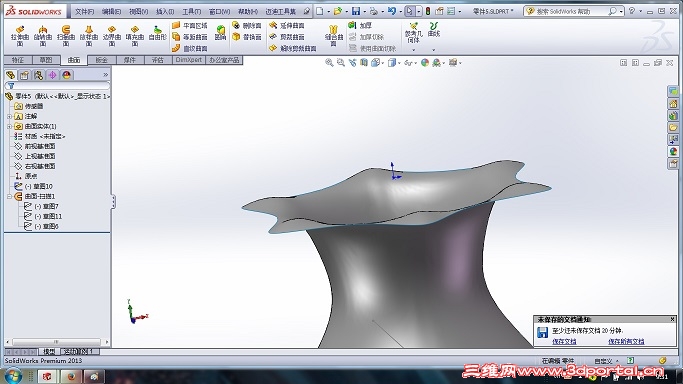The image size is (683, 384).
Task: Open the Hide/Show Items dropdown
Action: (416, 63)
